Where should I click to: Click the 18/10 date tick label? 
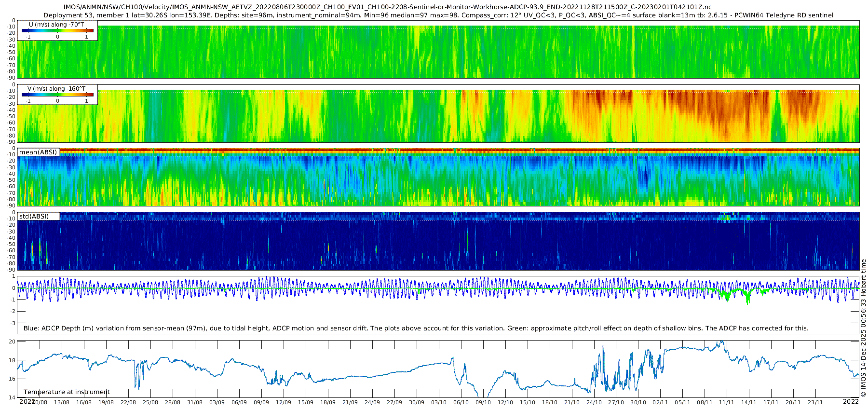pos(550,402)
